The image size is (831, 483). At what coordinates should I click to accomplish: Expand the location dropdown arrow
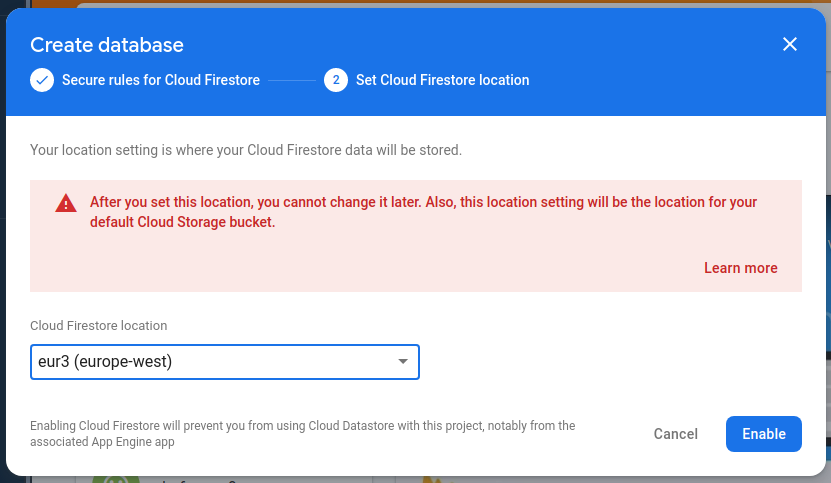[403, 362]
